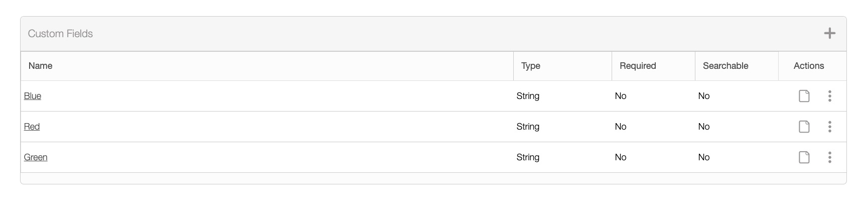Click the Actions column header
Viewport: 868px width, 207px height.
coord(808,66)
